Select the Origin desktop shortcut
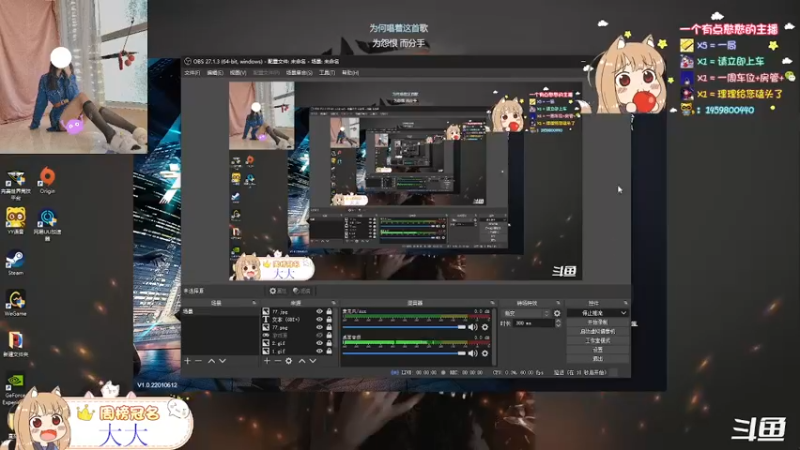The image size is (800, 450). click(x=47, y=180)
